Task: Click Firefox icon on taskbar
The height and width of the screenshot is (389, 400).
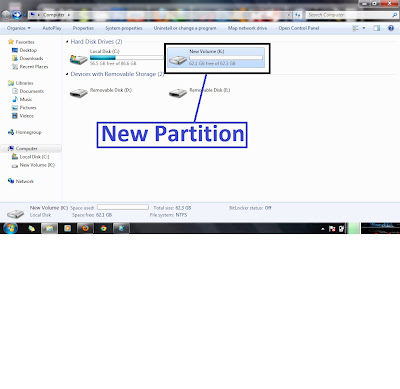Action: pyautogui.click(x=86, y=228)
